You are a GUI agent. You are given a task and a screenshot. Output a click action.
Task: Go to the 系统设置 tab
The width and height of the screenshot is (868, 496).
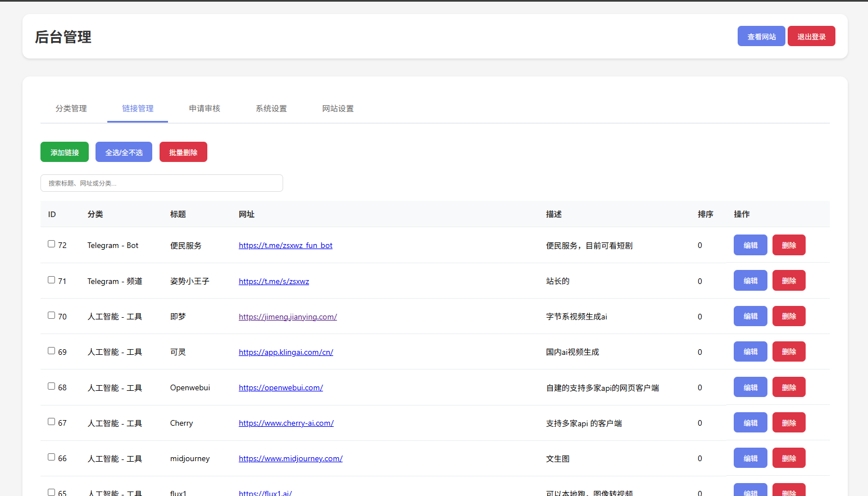click(271, 109)
